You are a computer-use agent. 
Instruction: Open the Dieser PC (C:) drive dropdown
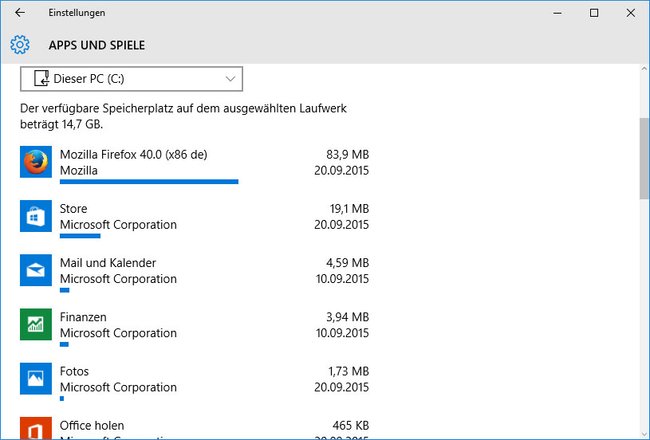[131, 79]
